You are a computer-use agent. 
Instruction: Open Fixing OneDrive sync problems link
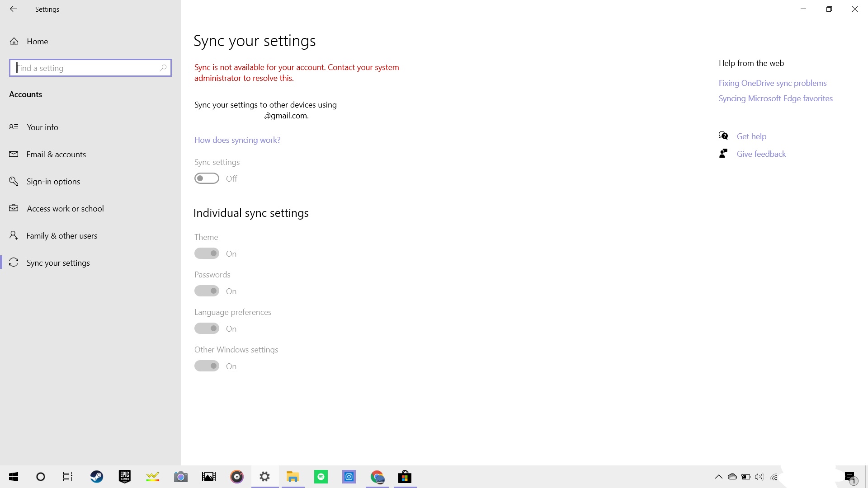(772, 83)
